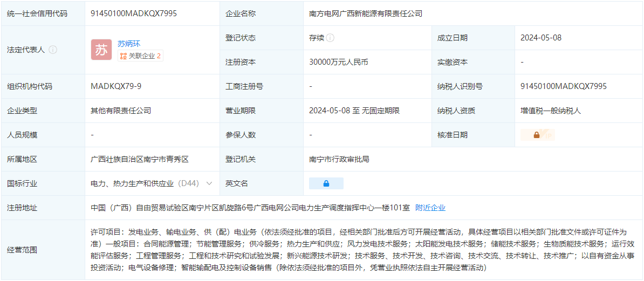
Task: Click the 30000万元人民币 registered capital value
Action: (339, 62)
